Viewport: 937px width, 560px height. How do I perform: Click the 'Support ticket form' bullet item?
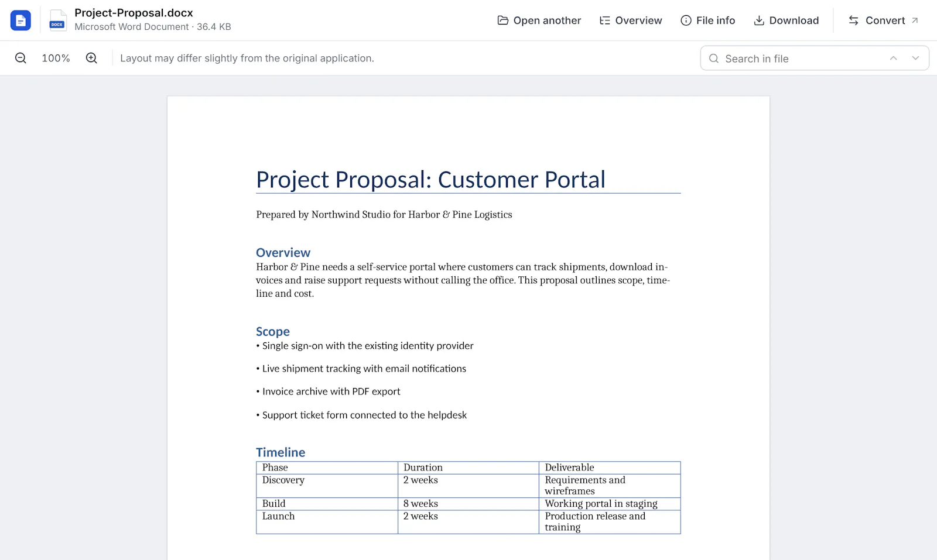pos(361,415)
